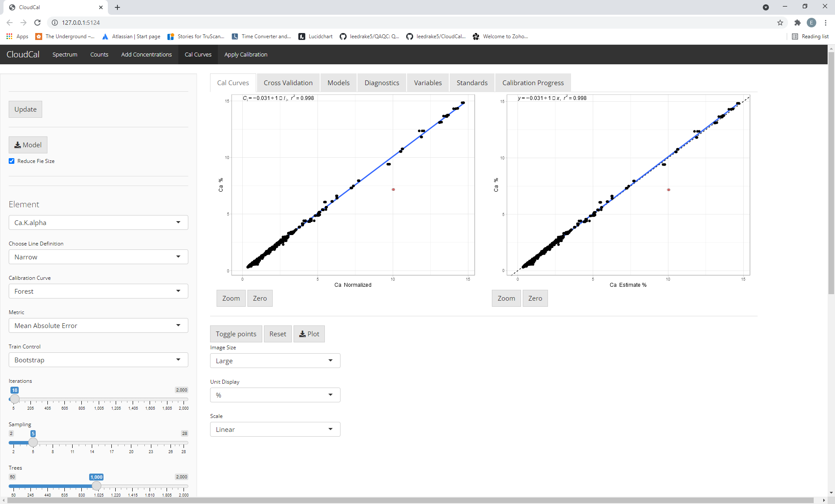Open the Lucidchart bookmark
835x504 pixels.
coord(316,36)
